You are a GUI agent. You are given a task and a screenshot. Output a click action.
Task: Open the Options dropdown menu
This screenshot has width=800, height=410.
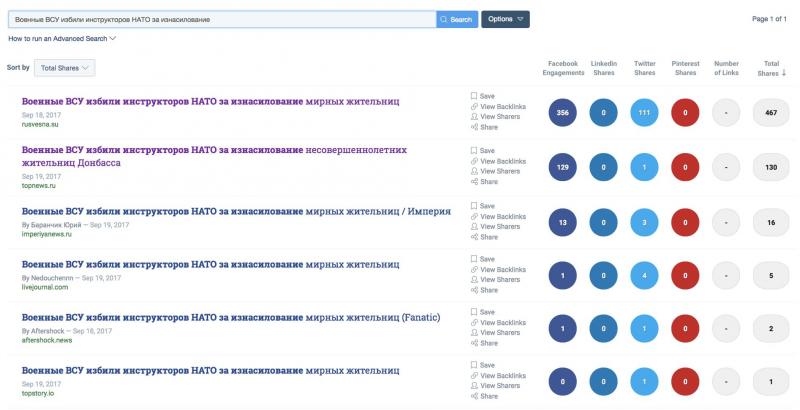click(x=505, y=19)
